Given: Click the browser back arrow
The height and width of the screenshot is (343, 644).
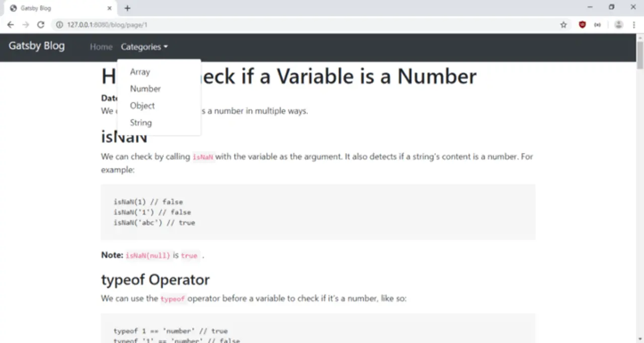Looking at the screenshot, I should (11, 25).
